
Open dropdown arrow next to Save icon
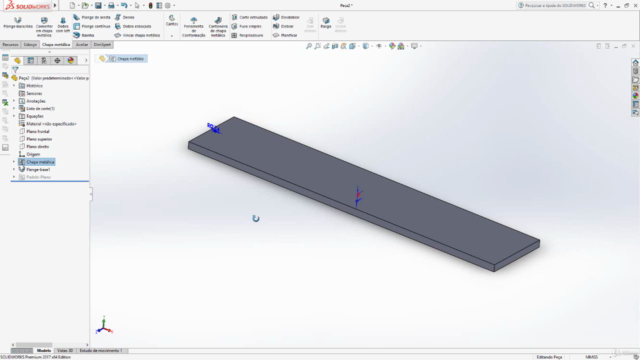click(x=104, y=5)
